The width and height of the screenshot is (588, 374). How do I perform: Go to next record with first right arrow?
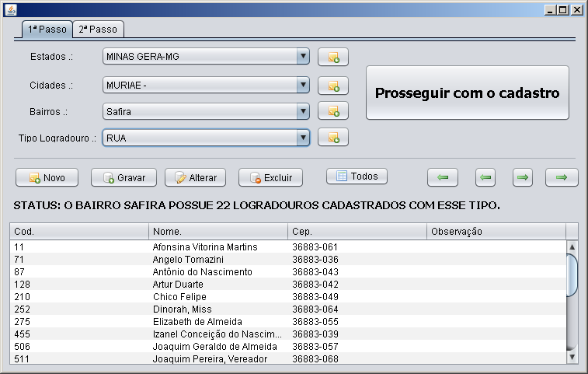(523, 177)
